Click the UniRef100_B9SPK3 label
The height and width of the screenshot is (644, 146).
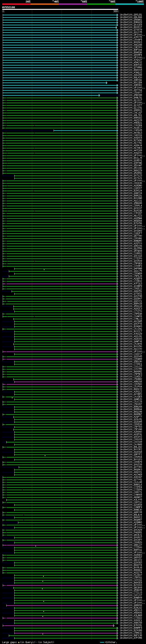tap(131, 42)
